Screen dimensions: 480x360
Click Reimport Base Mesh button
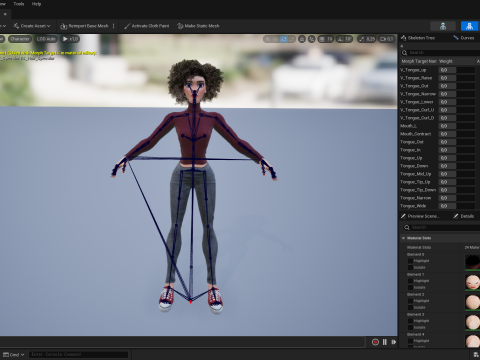coord(85,26)
